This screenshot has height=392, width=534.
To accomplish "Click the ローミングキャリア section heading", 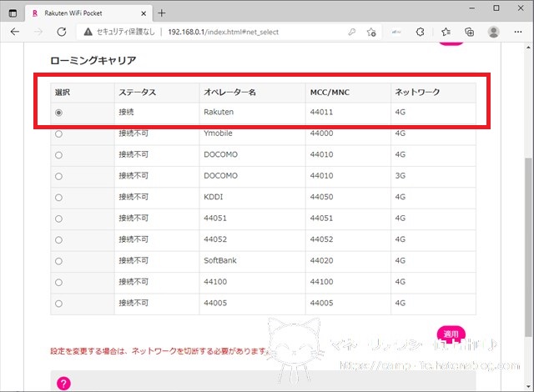I will click(93, 61).
